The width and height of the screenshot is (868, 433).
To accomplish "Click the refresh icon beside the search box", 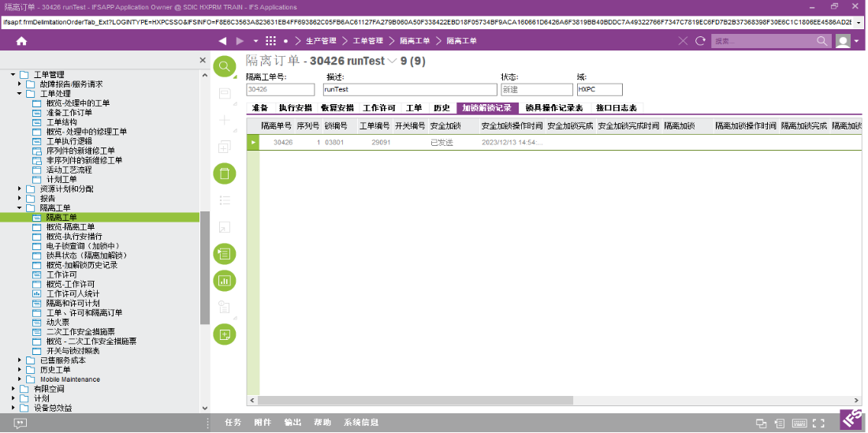I will [700, 41].
